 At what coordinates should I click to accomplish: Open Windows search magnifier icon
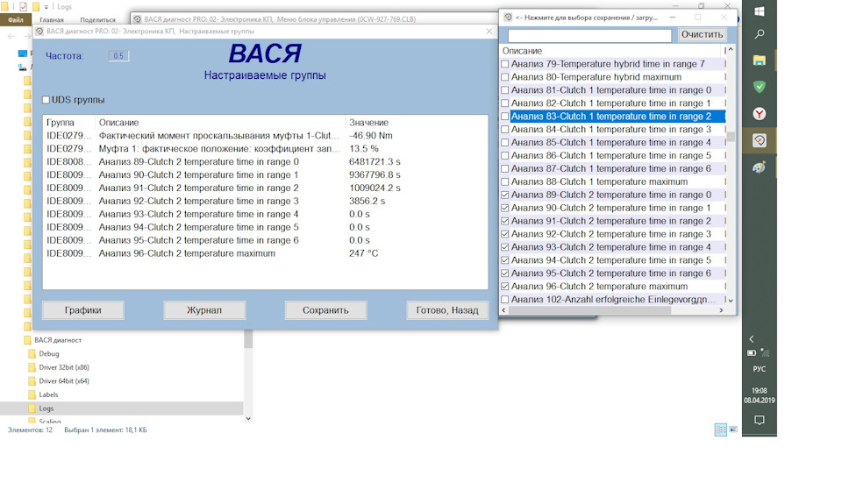[760, 34]
